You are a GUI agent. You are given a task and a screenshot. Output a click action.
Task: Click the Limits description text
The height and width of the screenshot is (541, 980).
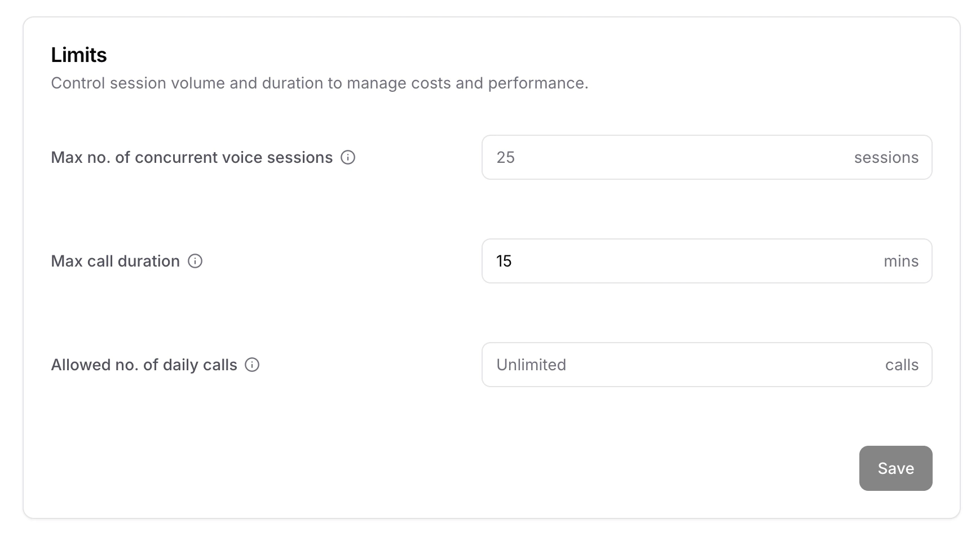click(320, 83)
